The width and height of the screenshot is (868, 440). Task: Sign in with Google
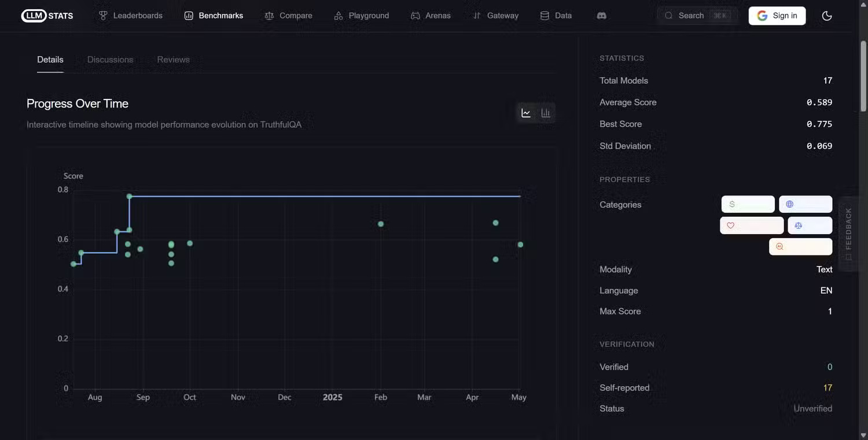point(777,16)
